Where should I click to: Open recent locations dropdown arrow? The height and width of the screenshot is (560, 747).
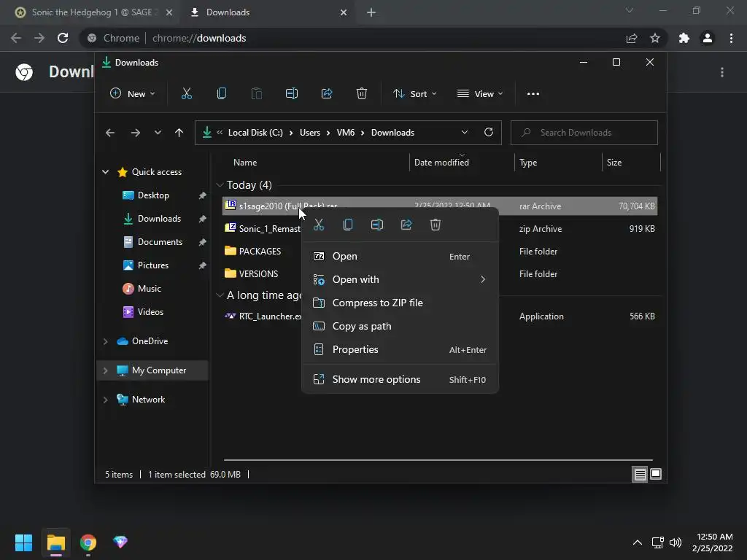click(158, 133)
